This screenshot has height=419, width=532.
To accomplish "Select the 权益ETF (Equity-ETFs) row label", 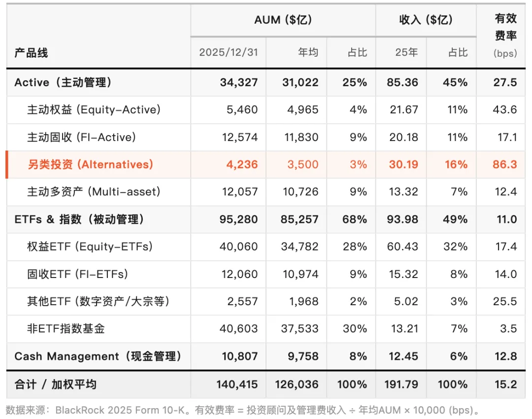I will point(90,246).
